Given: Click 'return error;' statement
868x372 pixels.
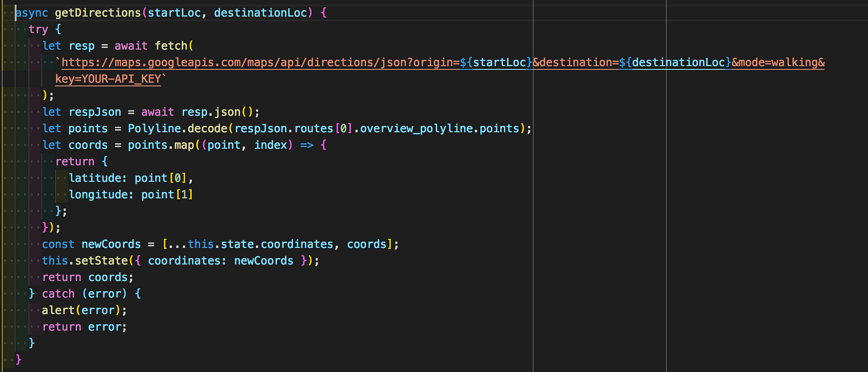Looking at the screenshot, I should coord(85,327).
